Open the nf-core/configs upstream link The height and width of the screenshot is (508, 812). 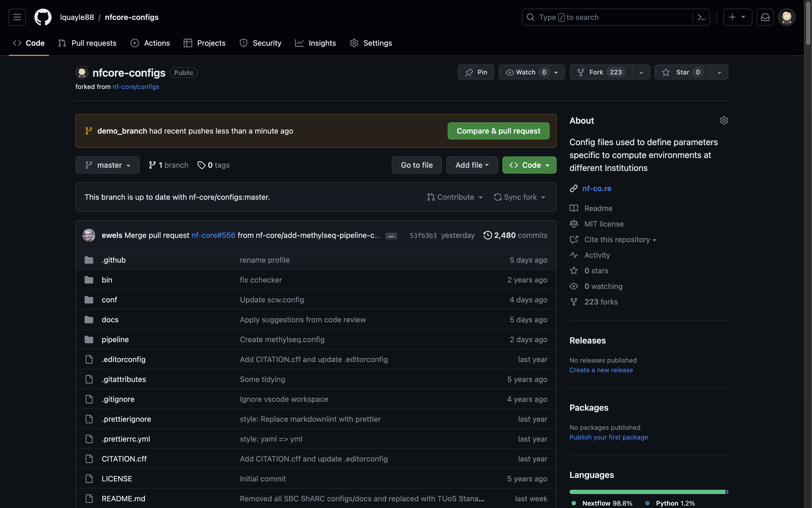click(x=136, y=87)
